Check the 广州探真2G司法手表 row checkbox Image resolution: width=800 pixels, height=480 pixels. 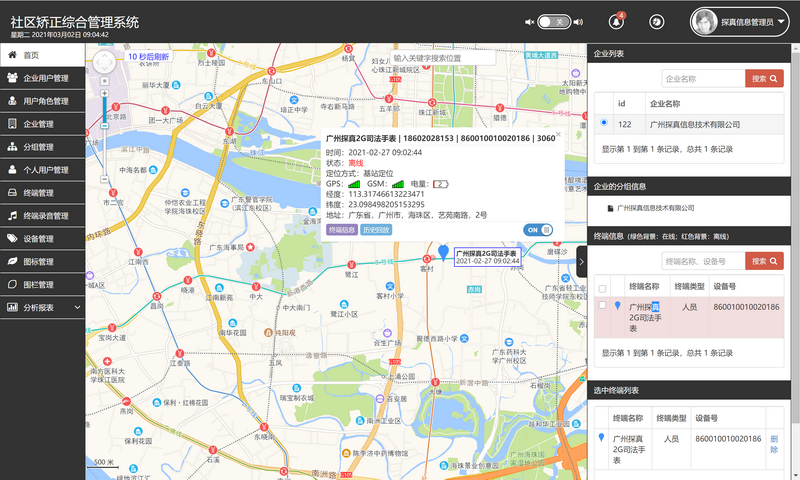[603, 305]
